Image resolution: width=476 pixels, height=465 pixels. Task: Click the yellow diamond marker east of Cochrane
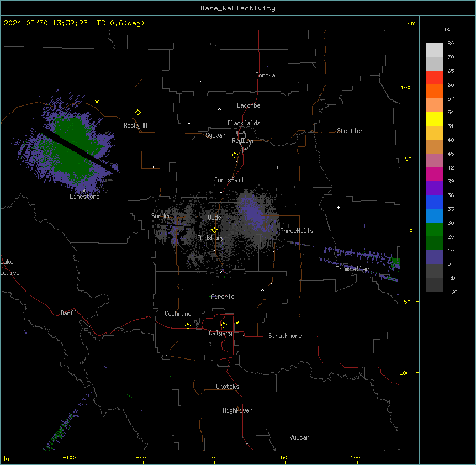[x=188, y=326]
